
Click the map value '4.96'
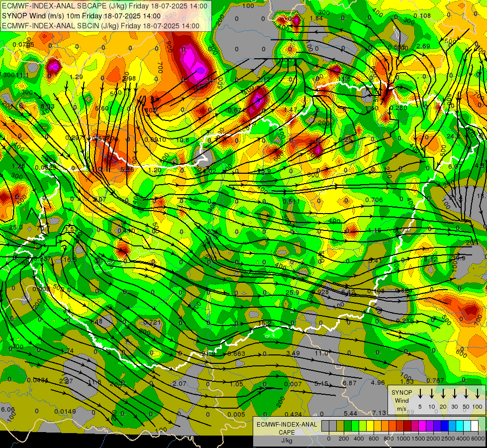(378, 383)
